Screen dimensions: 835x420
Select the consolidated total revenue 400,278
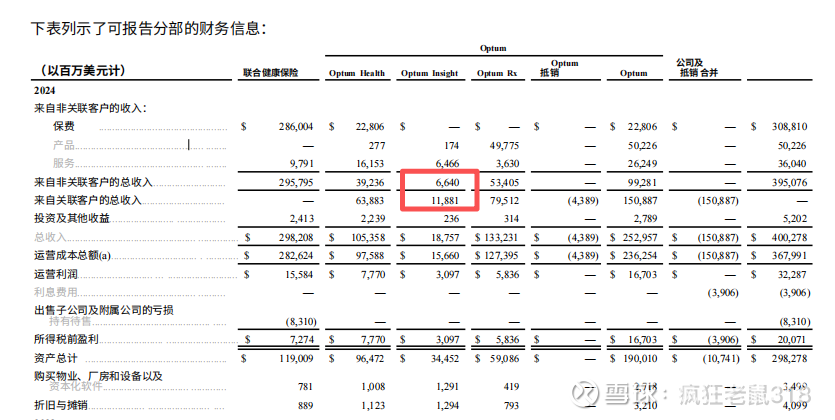[x=790, y=237]
